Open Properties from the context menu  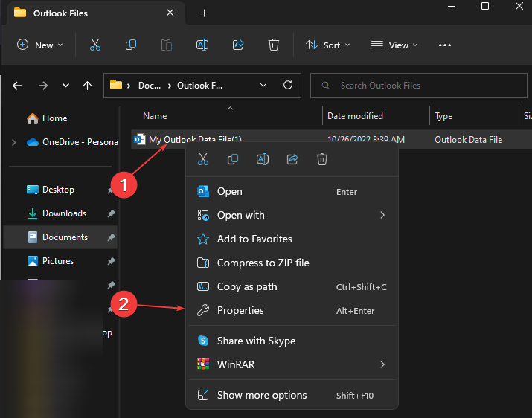[292, 310]
